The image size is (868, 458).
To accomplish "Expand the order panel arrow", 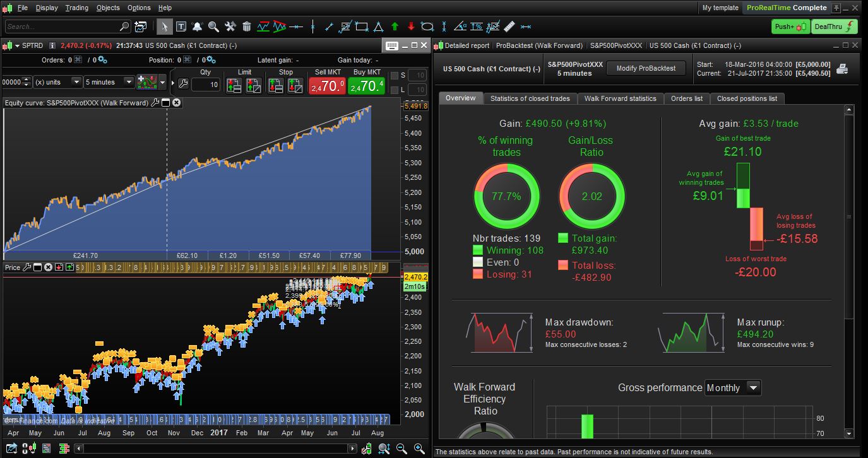I will [x=174, y=83].
